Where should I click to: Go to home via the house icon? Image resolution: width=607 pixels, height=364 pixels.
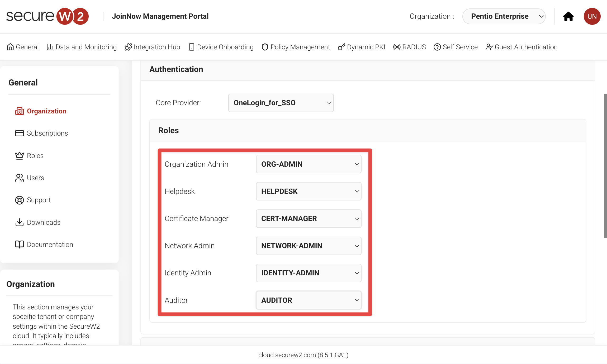[568, 16]
